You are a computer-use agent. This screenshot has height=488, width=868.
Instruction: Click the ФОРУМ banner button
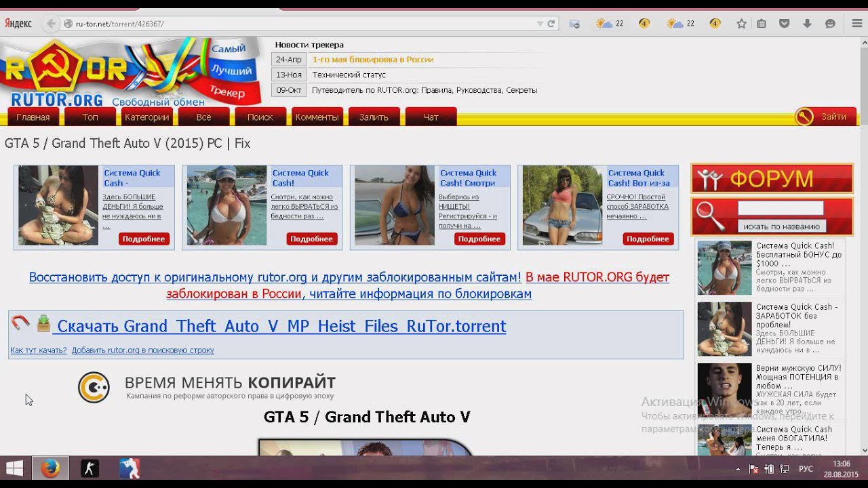772,178
